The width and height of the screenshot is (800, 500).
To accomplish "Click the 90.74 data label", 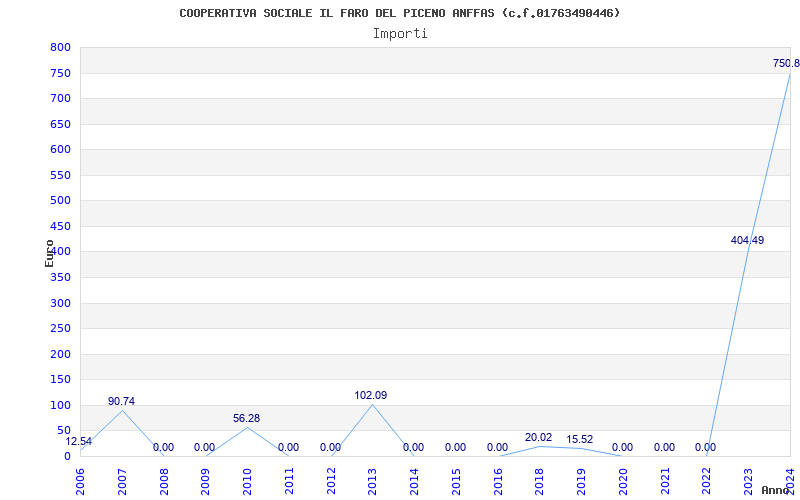I will pyautogui.click(x=121, y=402).
